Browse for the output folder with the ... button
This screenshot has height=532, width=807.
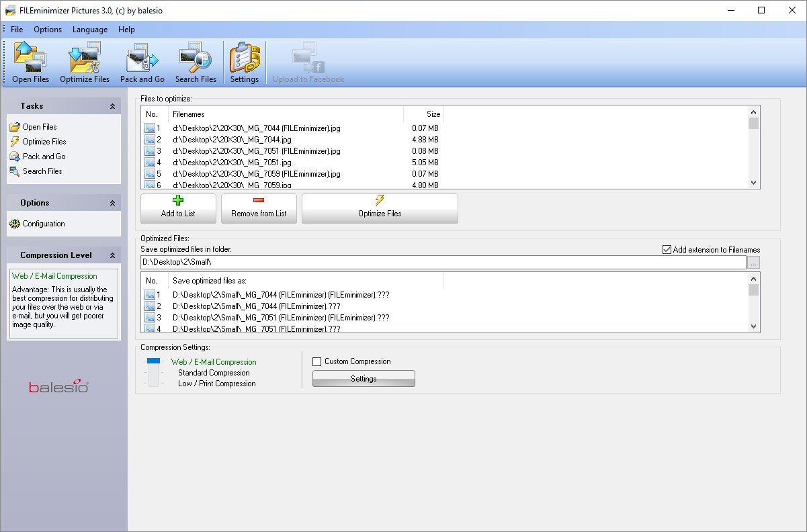pyautogui.click(x=753, y=263)
